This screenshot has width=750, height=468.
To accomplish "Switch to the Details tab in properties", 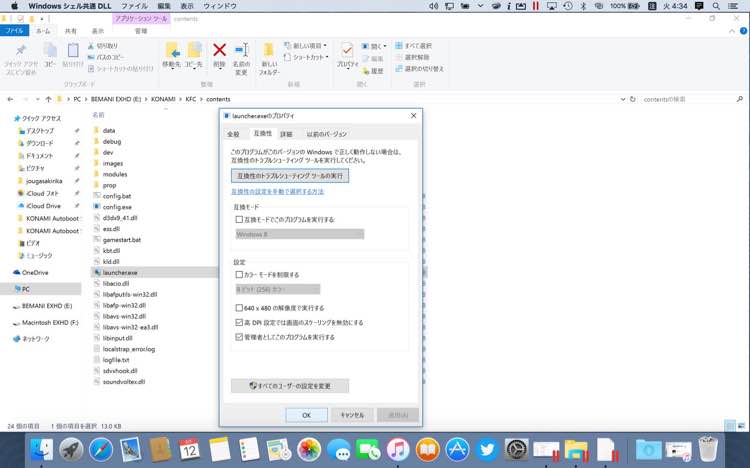I will tap(286, 134).
